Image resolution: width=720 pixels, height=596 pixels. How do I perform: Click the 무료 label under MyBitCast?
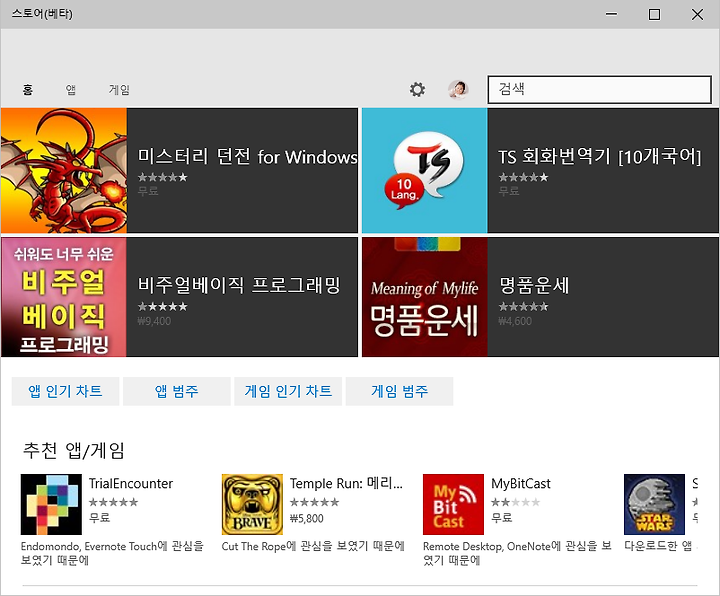coord(501,518)
